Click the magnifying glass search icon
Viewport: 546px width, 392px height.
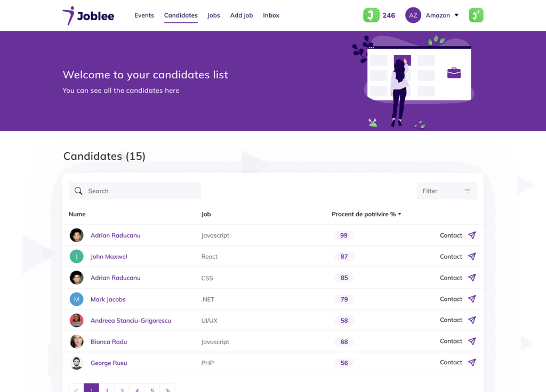78,191
